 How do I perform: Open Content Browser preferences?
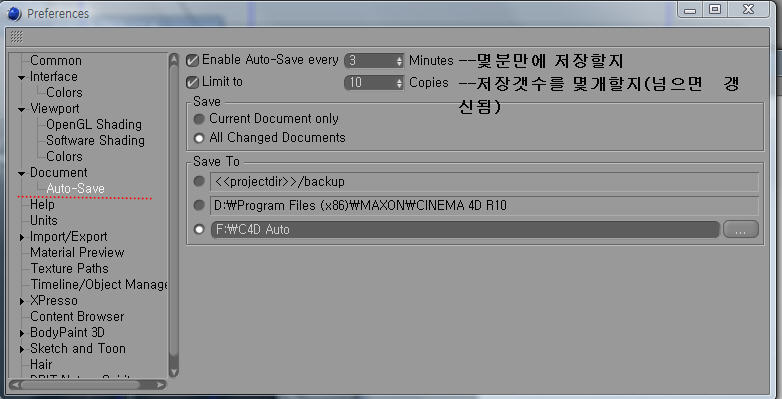(77, 316)
